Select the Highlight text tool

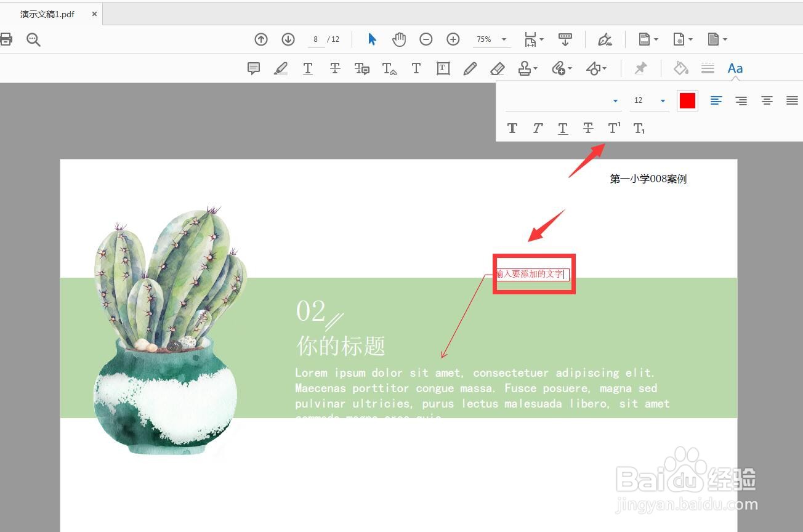[x=281, y=68]
